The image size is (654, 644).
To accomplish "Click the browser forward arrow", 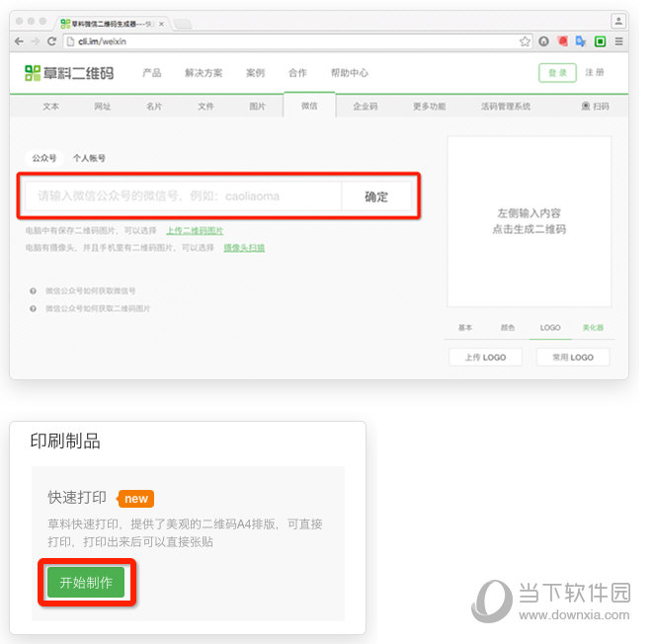I will pos(35,41).
